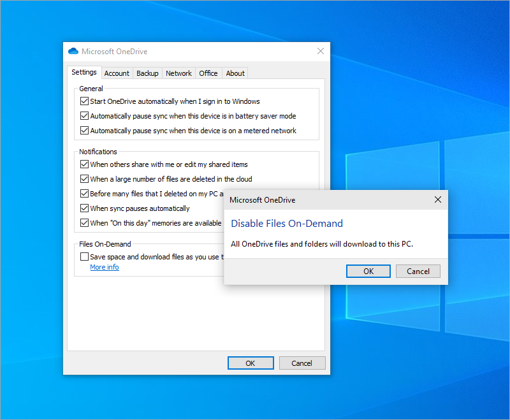The image size is (510, 420).
Task: Open the Office tab
Action: click(208, 73)
